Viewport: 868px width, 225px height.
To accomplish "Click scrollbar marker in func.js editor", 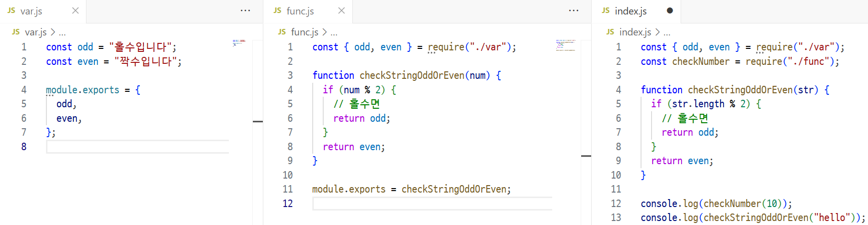I will tap(586, 156).
